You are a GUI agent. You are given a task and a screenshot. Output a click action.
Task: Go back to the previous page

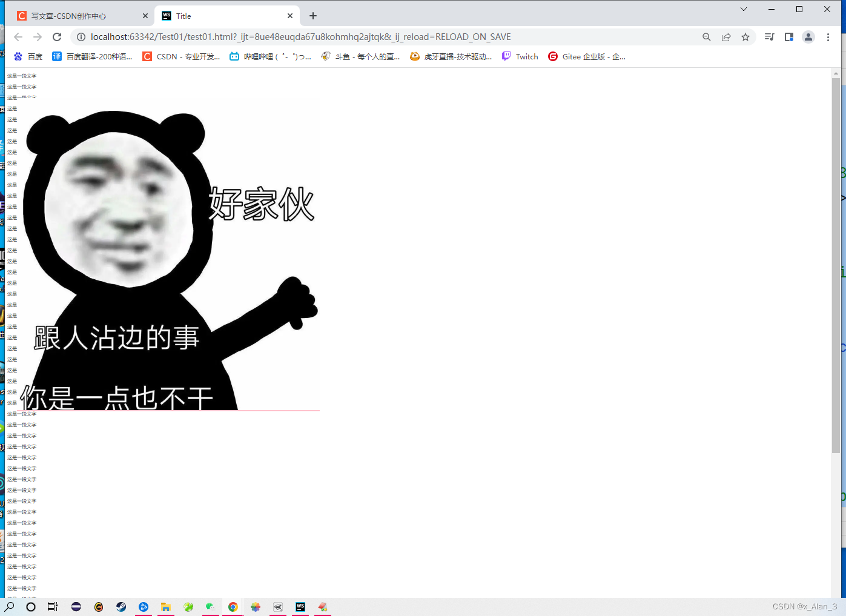[18, 37]
